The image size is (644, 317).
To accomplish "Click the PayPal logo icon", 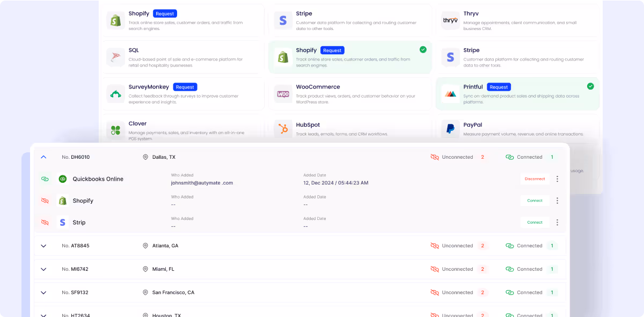I will (450, 129).
